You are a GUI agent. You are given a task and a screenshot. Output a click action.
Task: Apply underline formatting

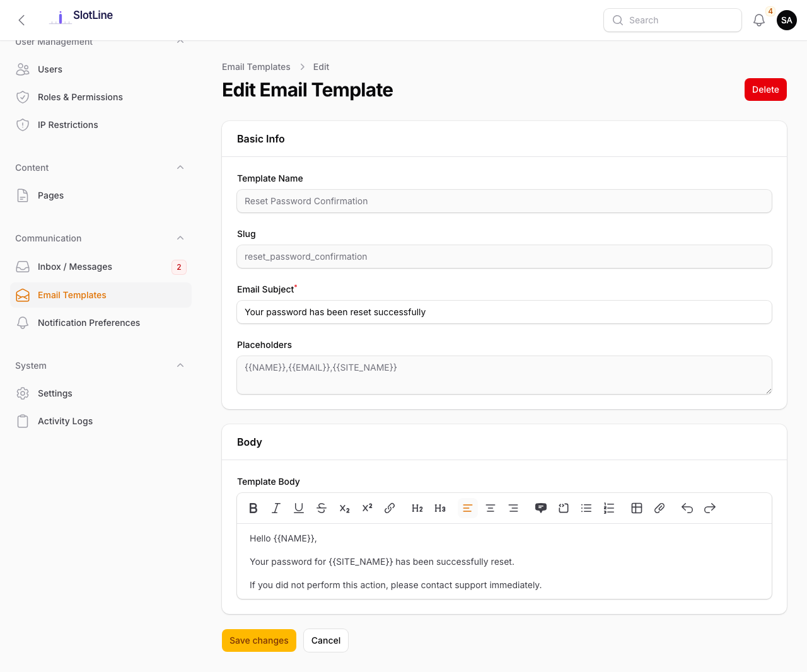tap(299, 508)
